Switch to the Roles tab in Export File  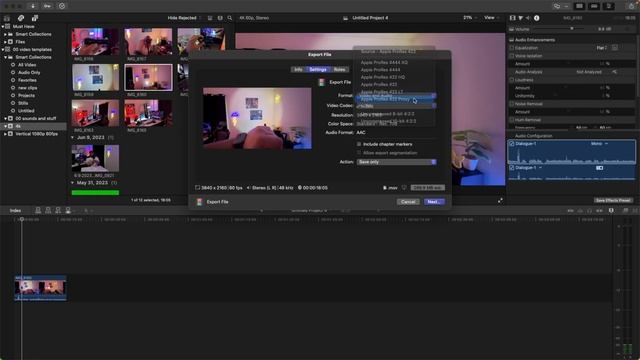pyautogui.click(x=339, y=70)
